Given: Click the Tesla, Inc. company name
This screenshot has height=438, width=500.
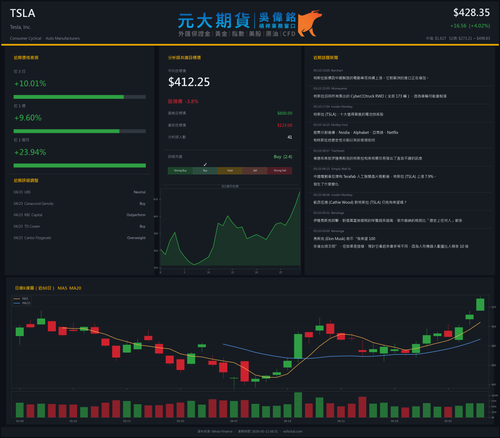Looking at the screenshot, I should pyautogui.click(x=20, y=27).
